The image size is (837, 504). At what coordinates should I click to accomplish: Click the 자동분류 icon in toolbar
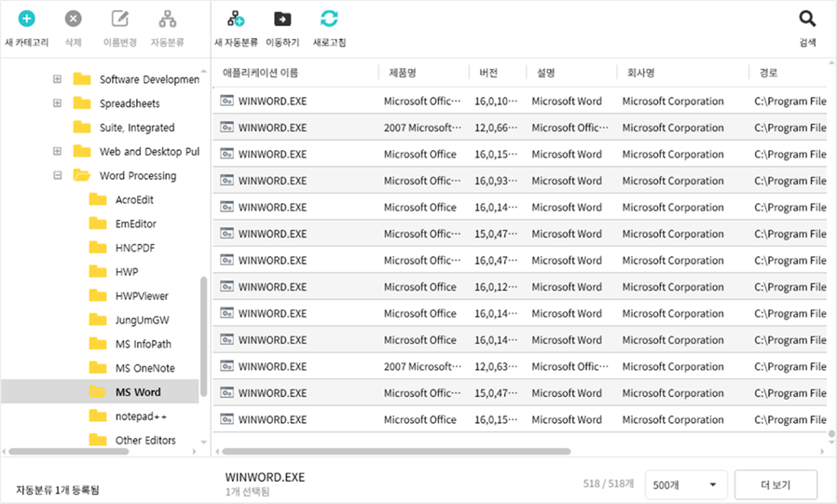[x=167, y=19]
